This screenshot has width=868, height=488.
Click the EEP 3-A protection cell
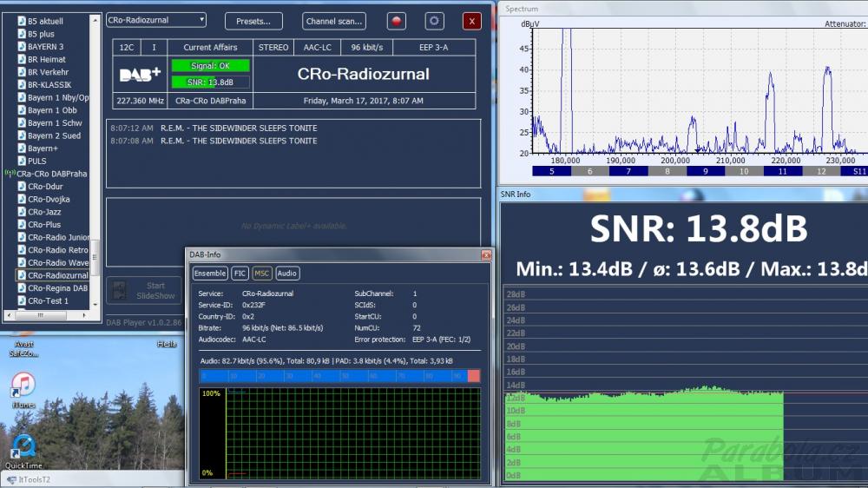433,48
